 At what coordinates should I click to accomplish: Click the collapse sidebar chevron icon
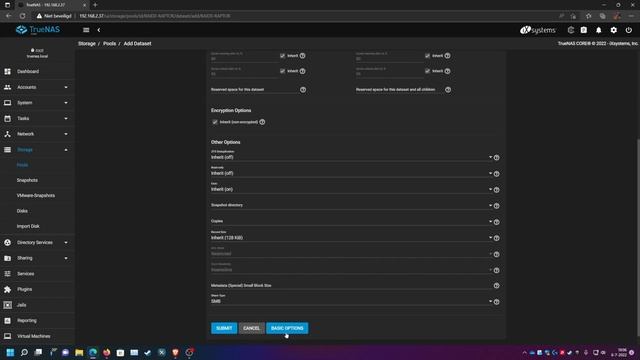point(99,30)
